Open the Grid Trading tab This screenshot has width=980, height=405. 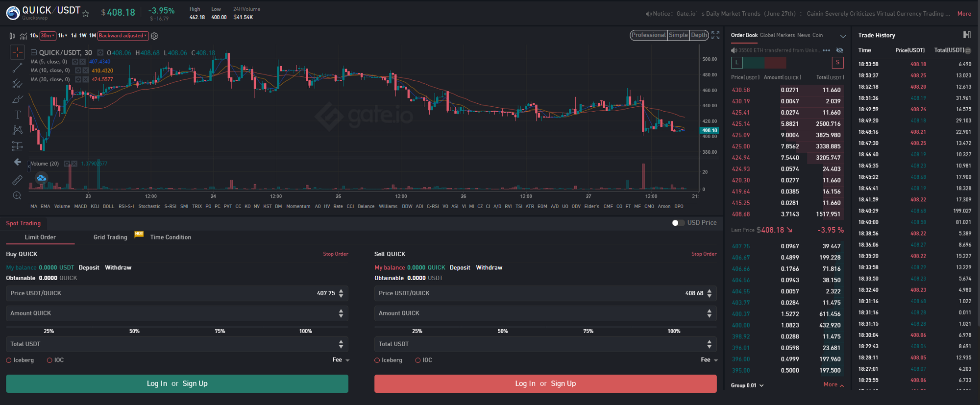110,237
